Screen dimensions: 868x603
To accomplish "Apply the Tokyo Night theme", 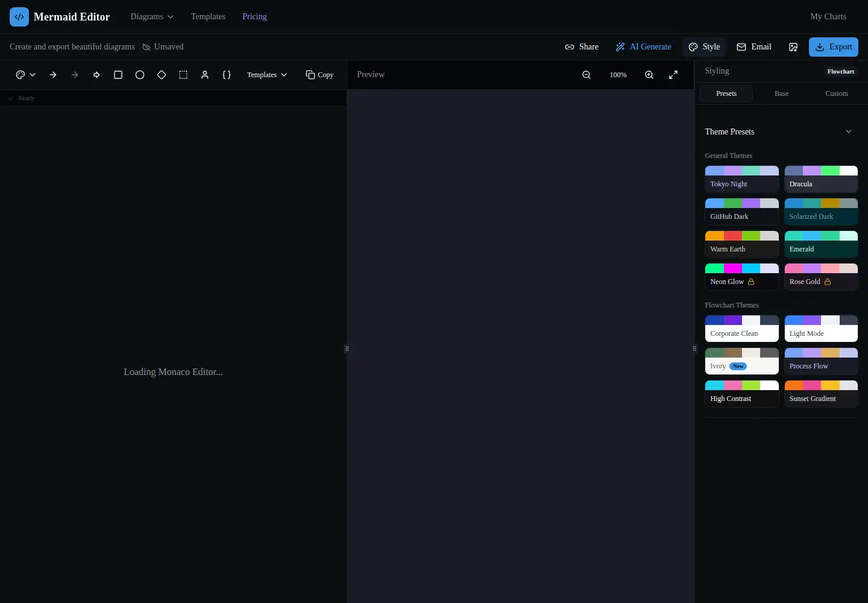I will [742, 179].
